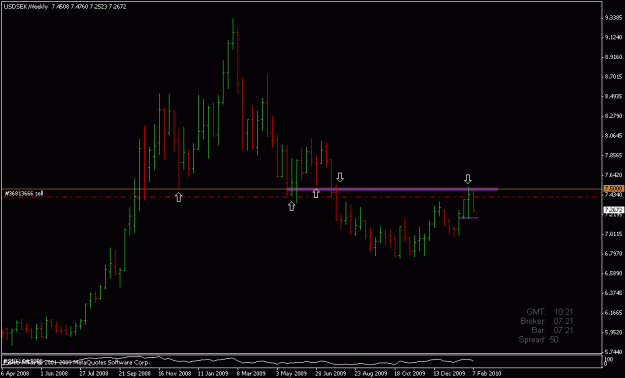Click the 7 Feb 2010 date label
Screen dimensions: 625x378
[x=487, y=374]
